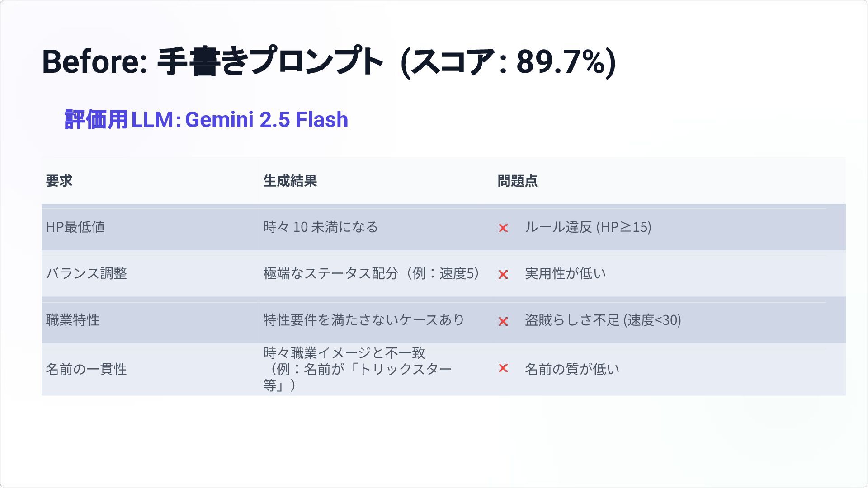Click the 生成結果 column header

(x=290, y=181)
